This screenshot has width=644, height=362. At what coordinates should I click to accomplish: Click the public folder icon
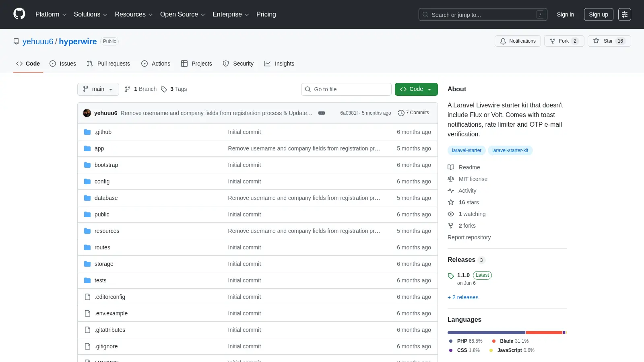click(x=87, y=214)
